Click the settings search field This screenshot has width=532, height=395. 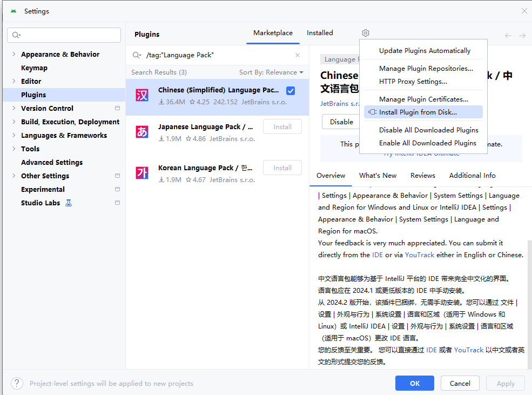tap(64, 35)
